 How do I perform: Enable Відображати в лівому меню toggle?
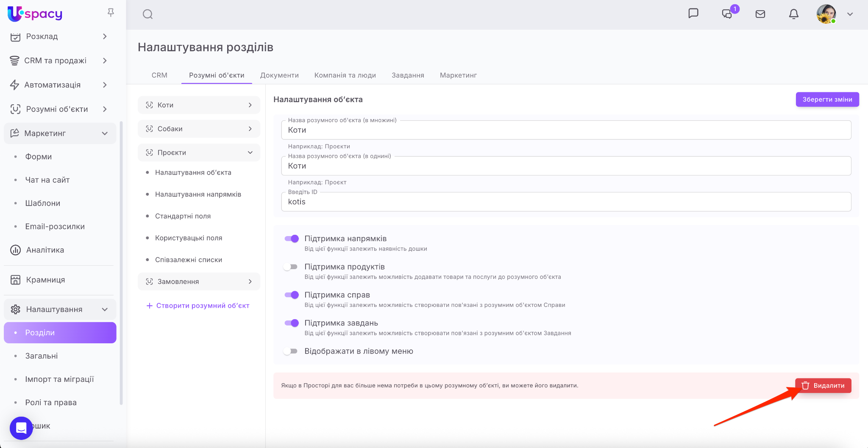(x=291, y=351)
